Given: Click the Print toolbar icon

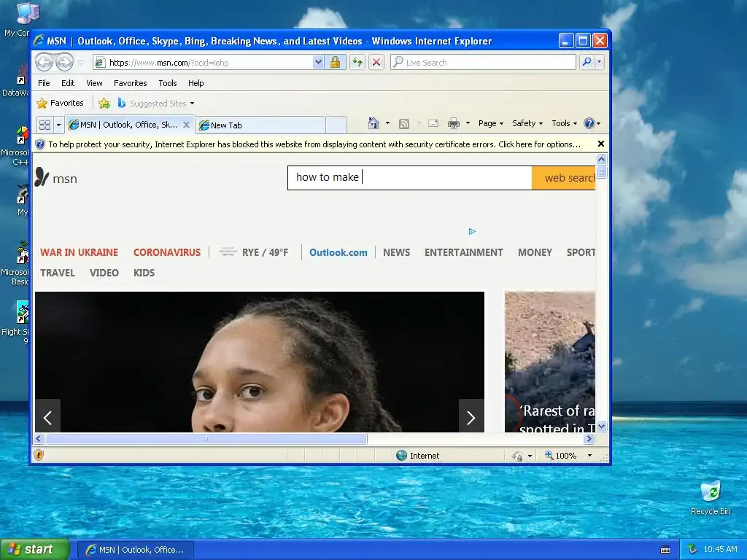Looking at the screenshot, I should 454,123.
